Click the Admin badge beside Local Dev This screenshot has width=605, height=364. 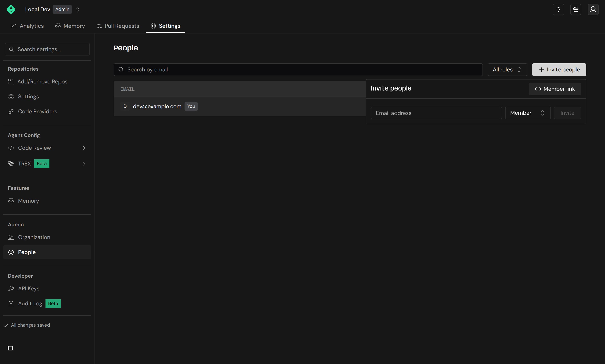point(62,9)
